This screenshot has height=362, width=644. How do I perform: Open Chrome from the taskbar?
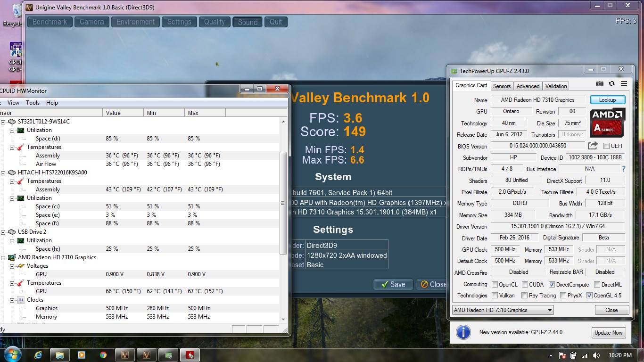click(103, 354)
